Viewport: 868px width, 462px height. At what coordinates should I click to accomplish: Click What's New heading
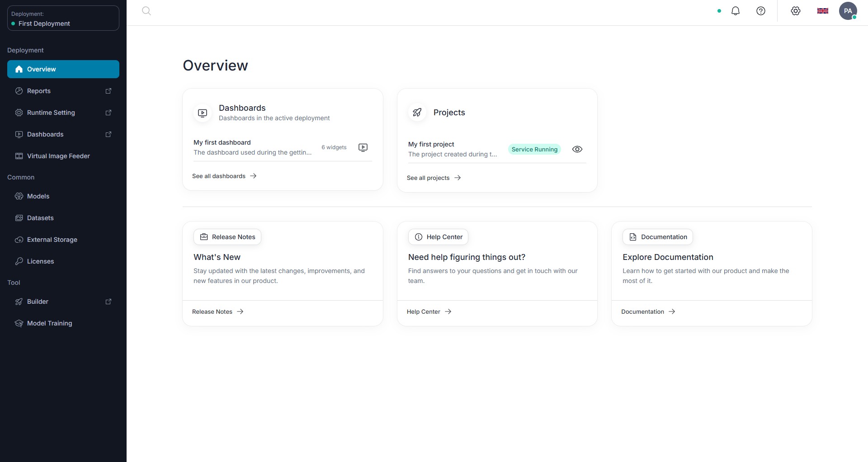217,257
